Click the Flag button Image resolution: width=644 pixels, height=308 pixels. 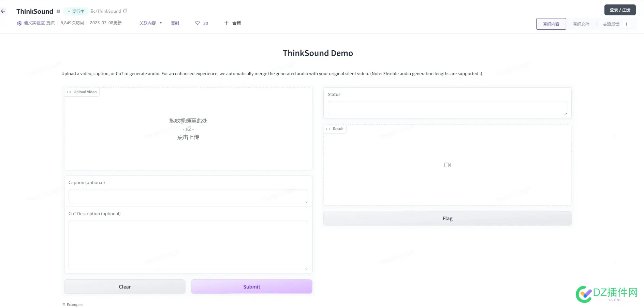[x=447, y=218]
